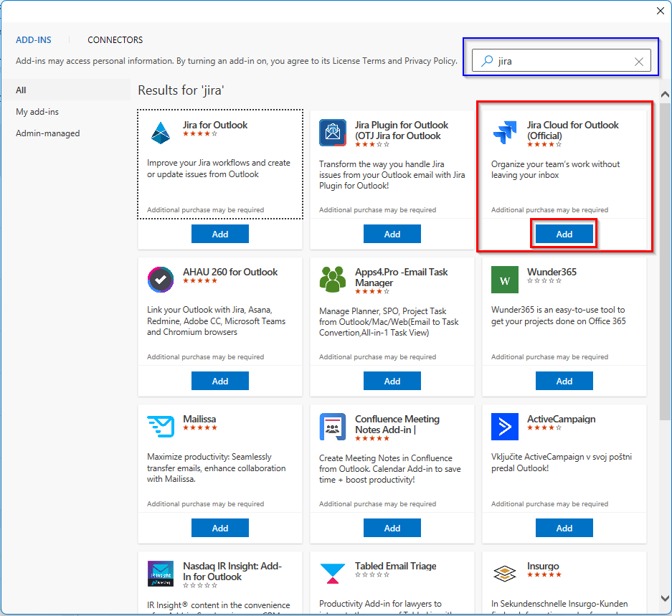Add Confluence Meeting Notes Add-in
The height and width of the screenshot is (616, 672).
(392, 528)
